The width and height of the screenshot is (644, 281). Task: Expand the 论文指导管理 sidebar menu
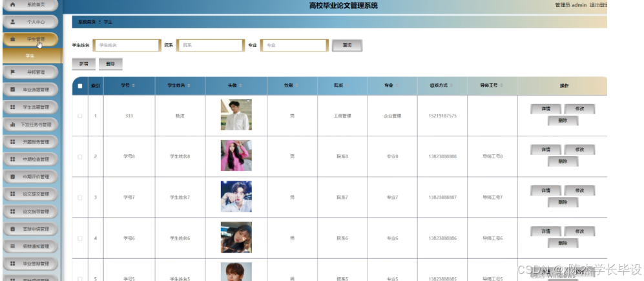click(x=30, y=212)
